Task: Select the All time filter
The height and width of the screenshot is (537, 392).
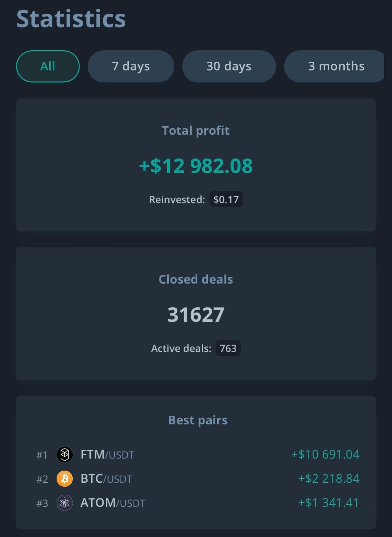Action: 48,66
